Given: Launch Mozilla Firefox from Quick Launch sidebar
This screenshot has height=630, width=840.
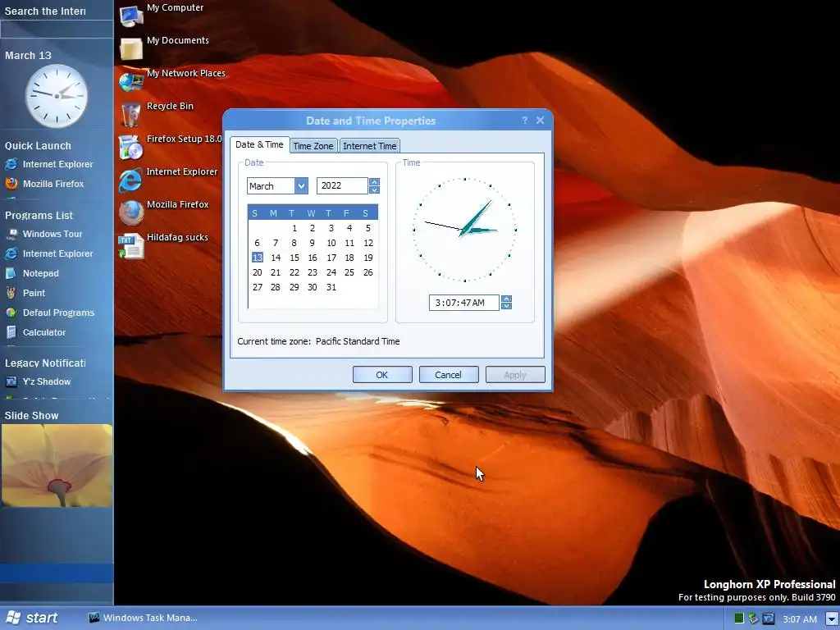Looking at the screenshot, I should pyautogui.click(x=45, y=184).
